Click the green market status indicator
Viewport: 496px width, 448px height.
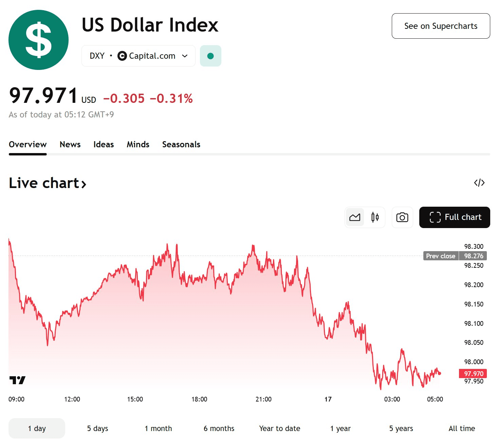pos(210,56)
